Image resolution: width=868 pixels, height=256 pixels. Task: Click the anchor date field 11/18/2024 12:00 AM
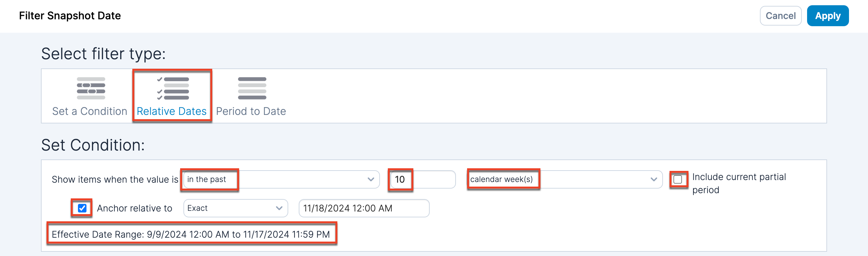(364, 208)
